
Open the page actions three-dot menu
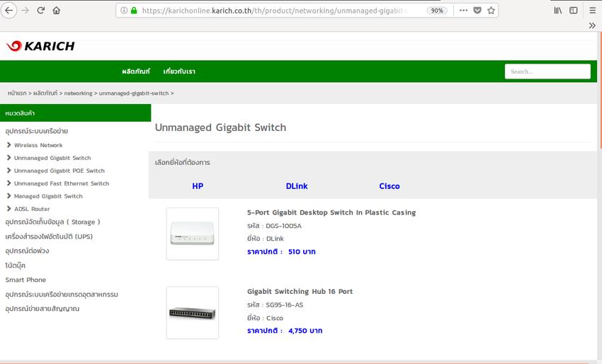pyautogui.click(x=463, y=11)
